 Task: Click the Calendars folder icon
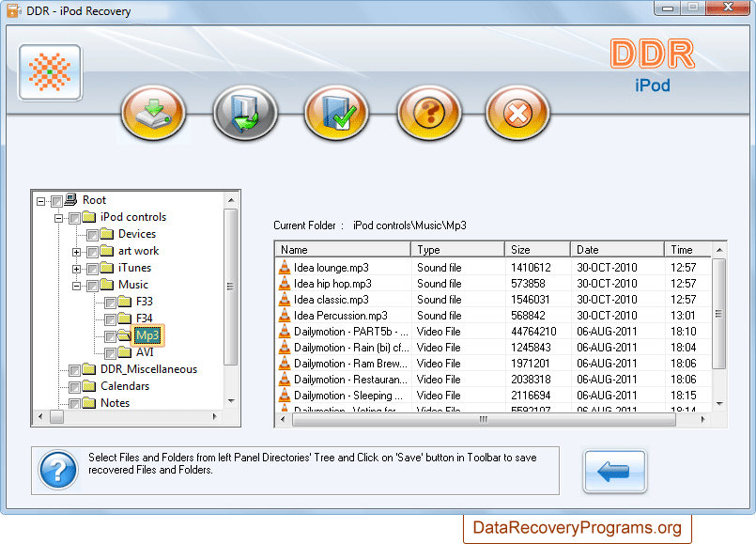point(88,386)
